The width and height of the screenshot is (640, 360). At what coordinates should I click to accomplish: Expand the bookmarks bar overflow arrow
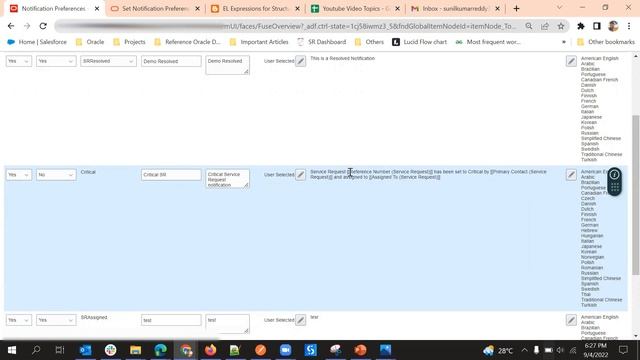tap(564, 42)
